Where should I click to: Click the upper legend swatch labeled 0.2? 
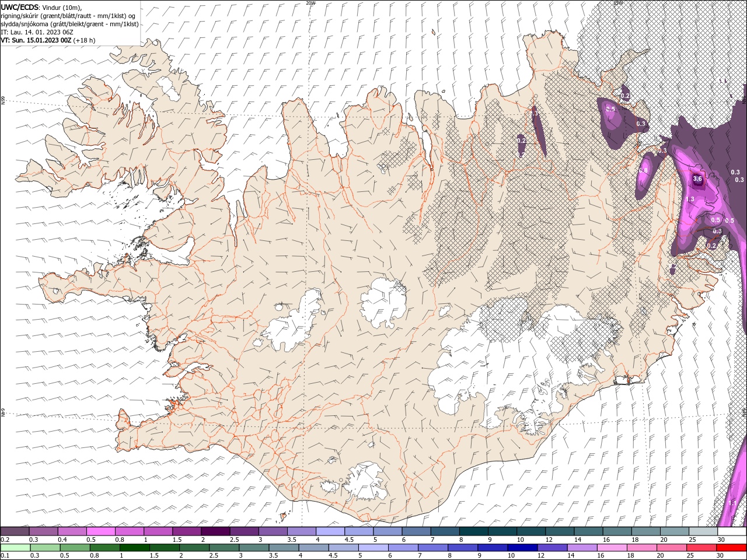[15, 531]
